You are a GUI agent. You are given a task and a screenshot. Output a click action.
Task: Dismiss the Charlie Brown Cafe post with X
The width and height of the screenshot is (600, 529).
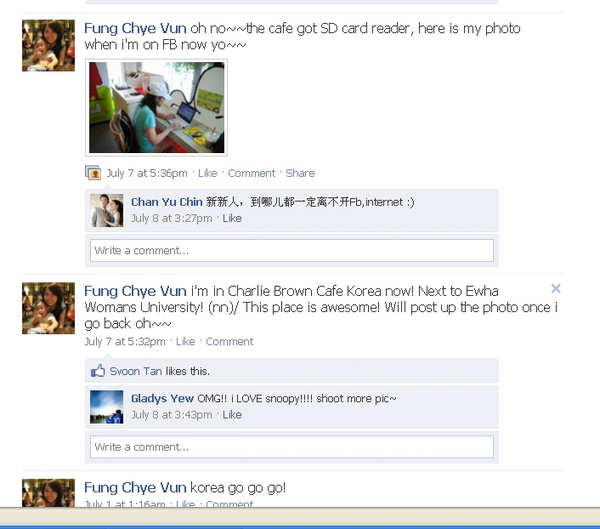[x=556, y=288]
